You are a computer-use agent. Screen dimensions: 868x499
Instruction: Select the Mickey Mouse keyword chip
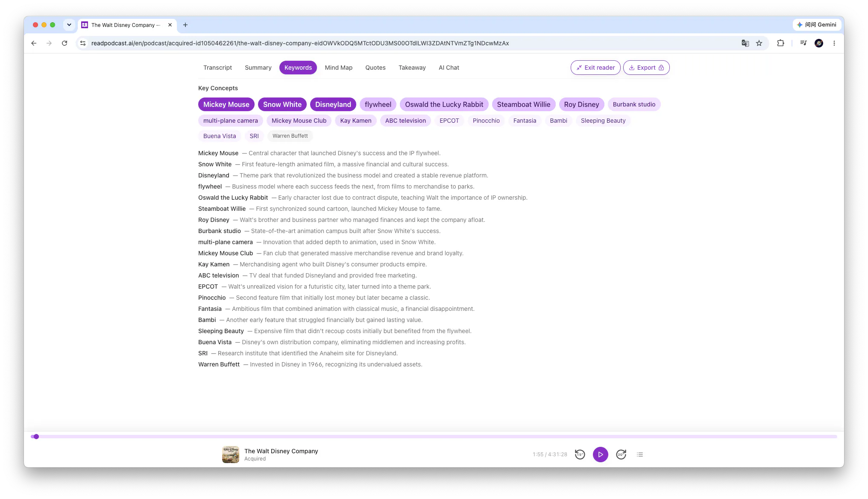coord(226,104)
